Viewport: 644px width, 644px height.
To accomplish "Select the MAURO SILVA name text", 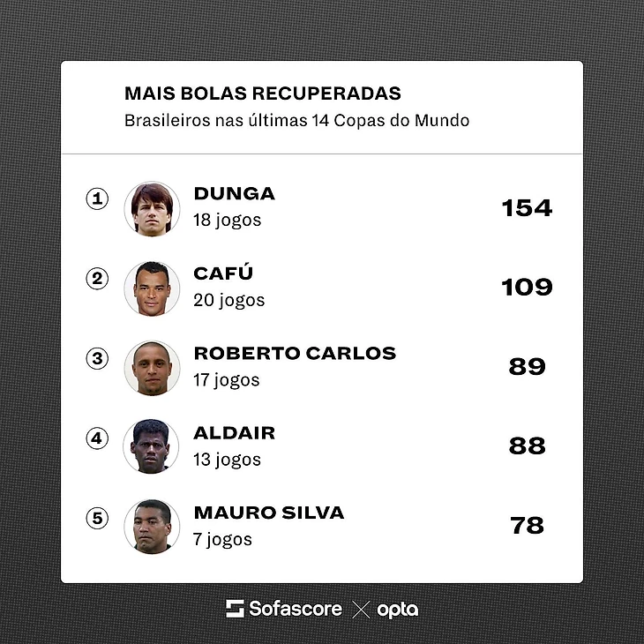I will click(269, 513).
